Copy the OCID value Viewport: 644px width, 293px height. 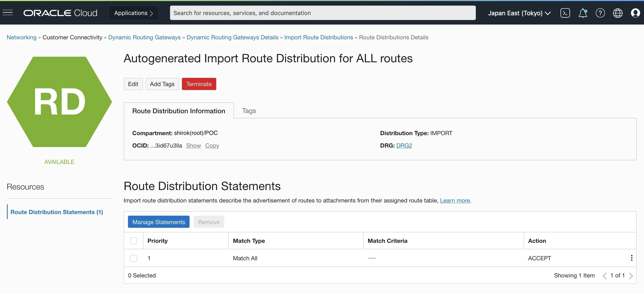[x=212, y=145]
